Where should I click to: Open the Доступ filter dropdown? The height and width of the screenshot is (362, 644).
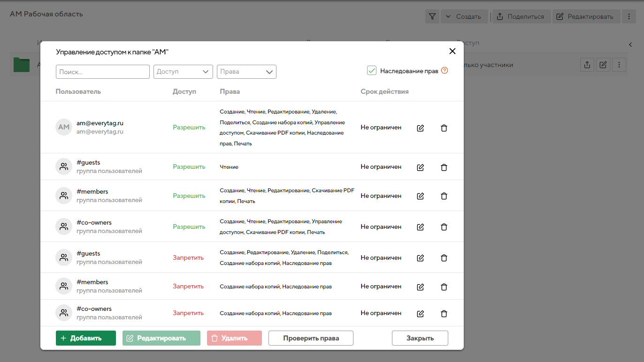(x=184, y=72)
